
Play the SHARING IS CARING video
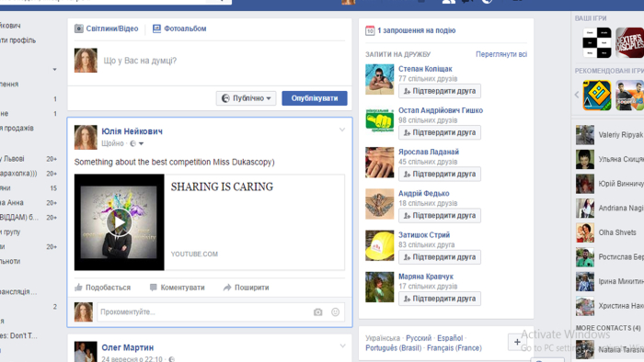point(119,222)
